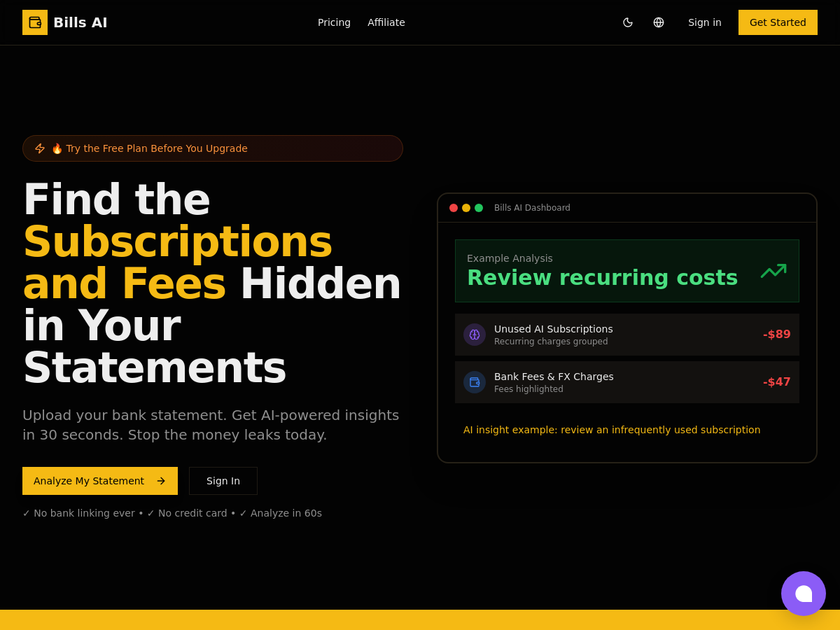Click Sign in in the top navigation

coord(705,22)
